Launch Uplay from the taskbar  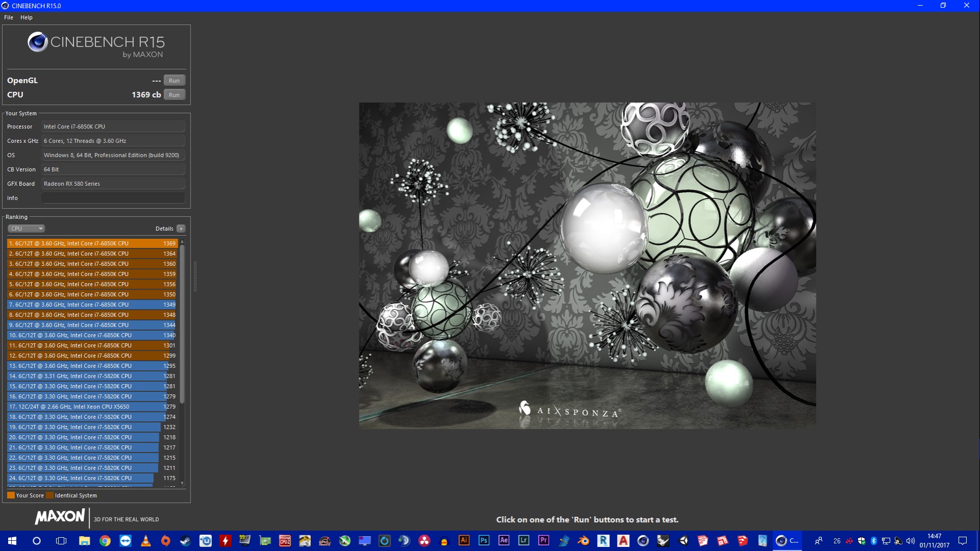pyautogui.click(x=206, y=541)
